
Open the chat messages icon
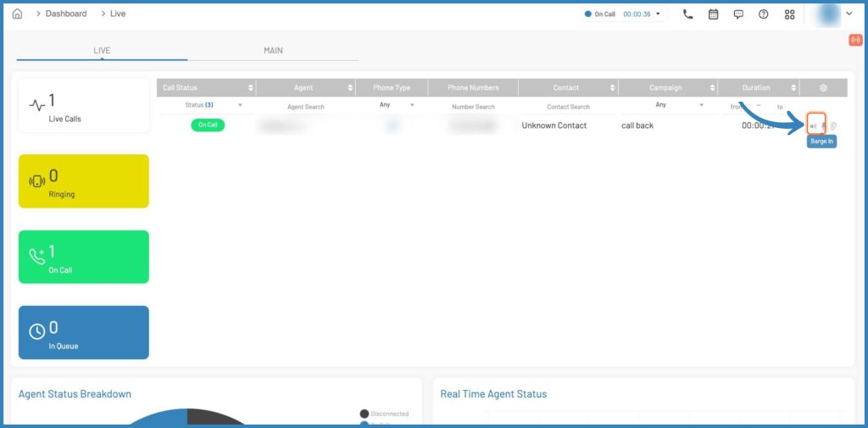pos(738,14)
